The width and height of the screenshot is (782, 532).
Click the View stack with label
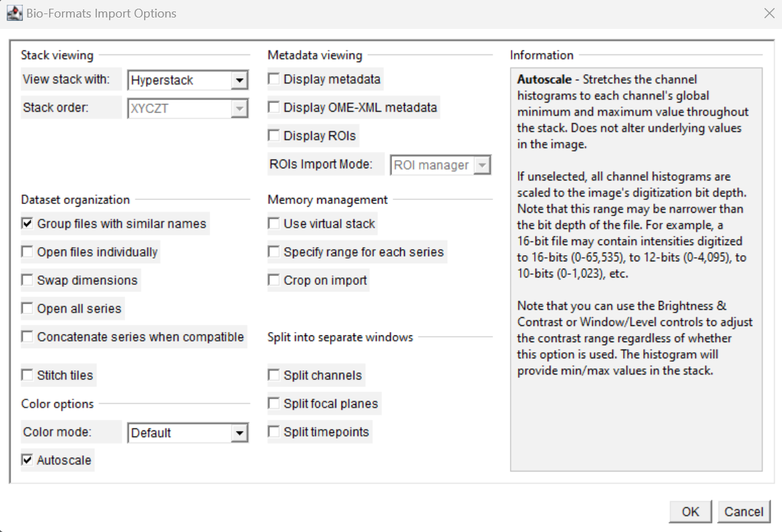(66, 79)
